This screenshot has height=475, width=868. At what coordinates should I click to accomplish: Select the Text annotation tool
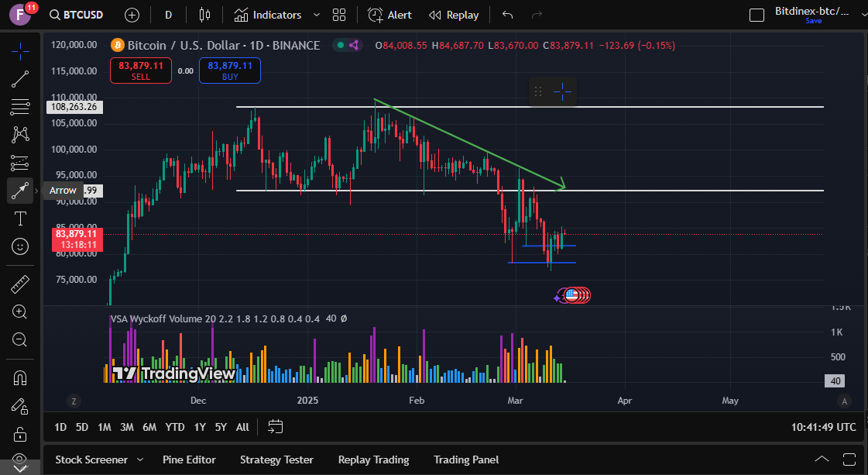pyautogui.click(x=20, y=219)
